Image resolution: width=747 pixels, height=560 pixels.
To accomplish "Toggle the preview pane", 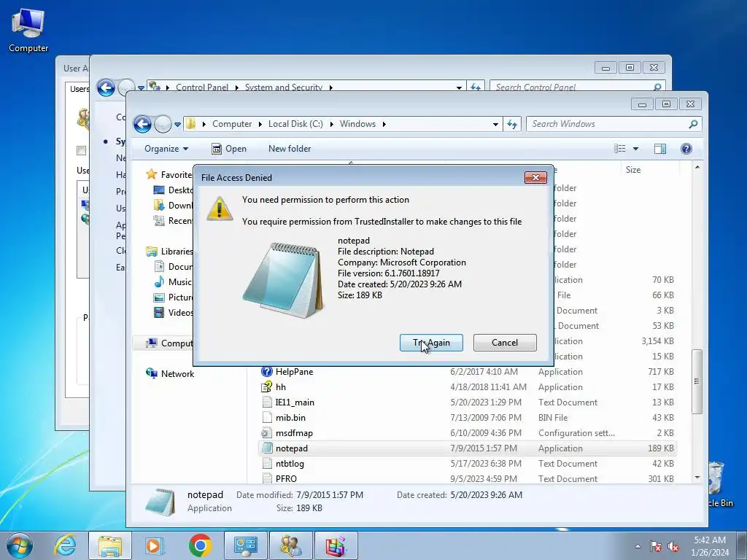I will [659, 149].
